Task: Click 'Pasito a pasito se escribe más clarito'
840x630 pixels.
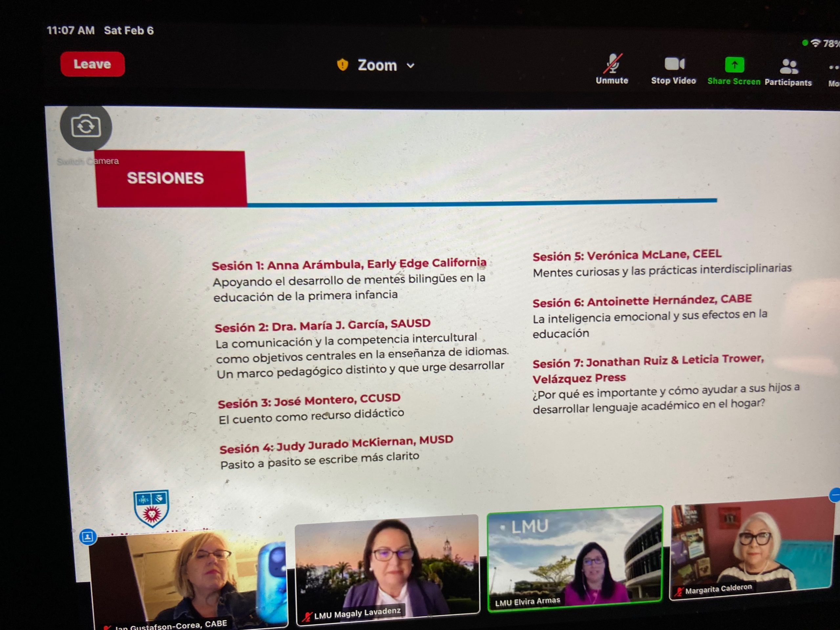Action: 320,460
